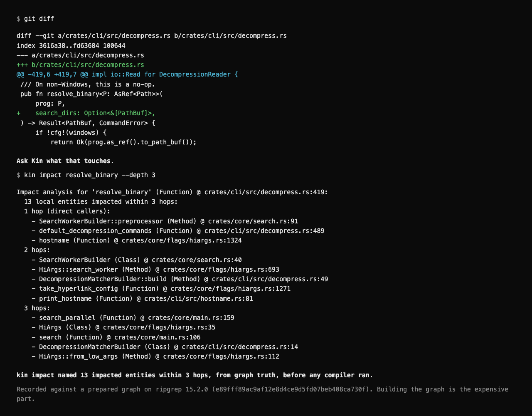Click the '@@ -419,6 +419,7 @@' hunk header
532x416 pixels.
127,74
